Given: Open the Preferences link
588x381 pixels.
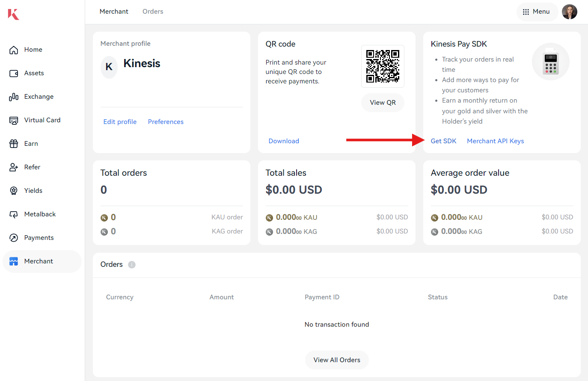Looking at the screenshot, I should pos(166,122).
